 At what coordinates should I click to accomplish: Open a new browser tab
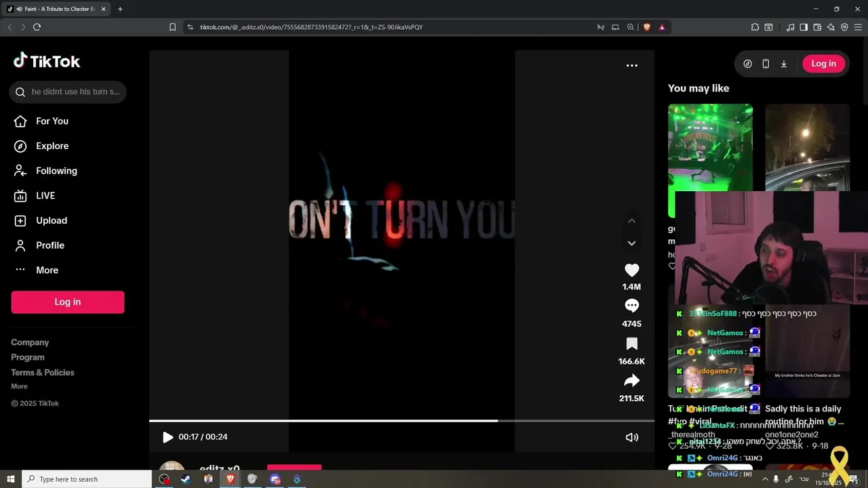[x=120, y=9]
